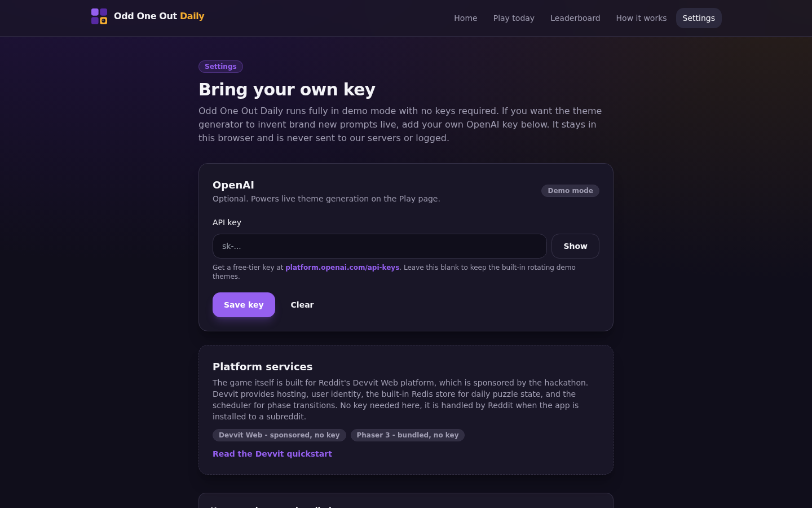
Task: Open the Odd One Out Daily brand title
Action: [x=159, y=16]
